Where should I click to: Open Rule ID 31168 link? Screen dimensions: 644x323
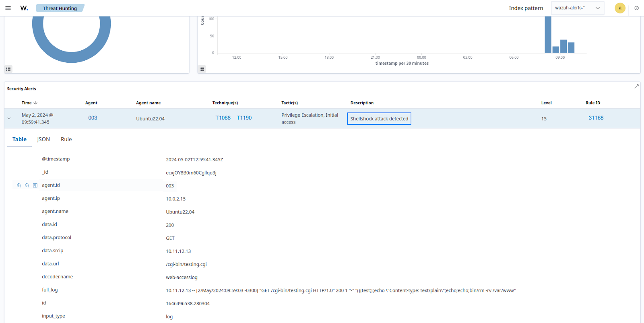[x=596, y=118]
